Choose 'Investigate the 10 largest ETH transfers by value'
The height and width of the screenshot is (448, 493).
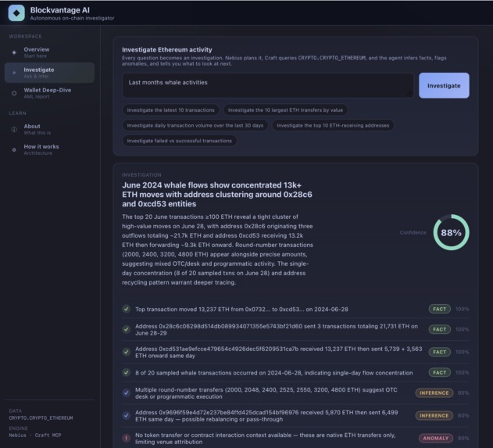[285, 110]
